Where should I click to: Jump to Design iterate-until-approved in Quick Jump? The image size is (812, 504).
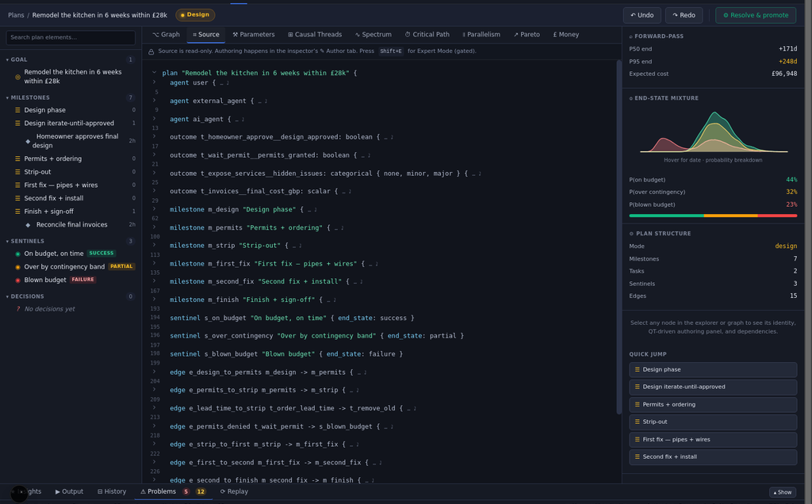click(713, 387)
